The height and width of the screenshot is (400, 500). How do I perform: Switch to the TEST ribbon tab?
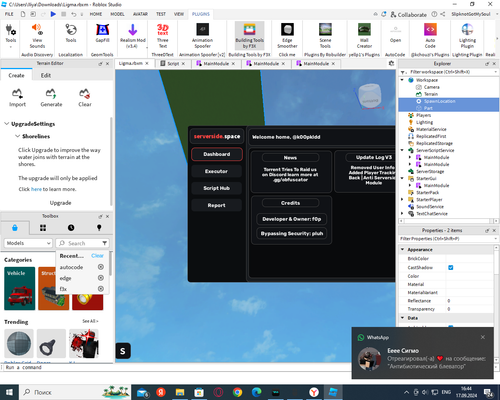(x=161, y=14)
